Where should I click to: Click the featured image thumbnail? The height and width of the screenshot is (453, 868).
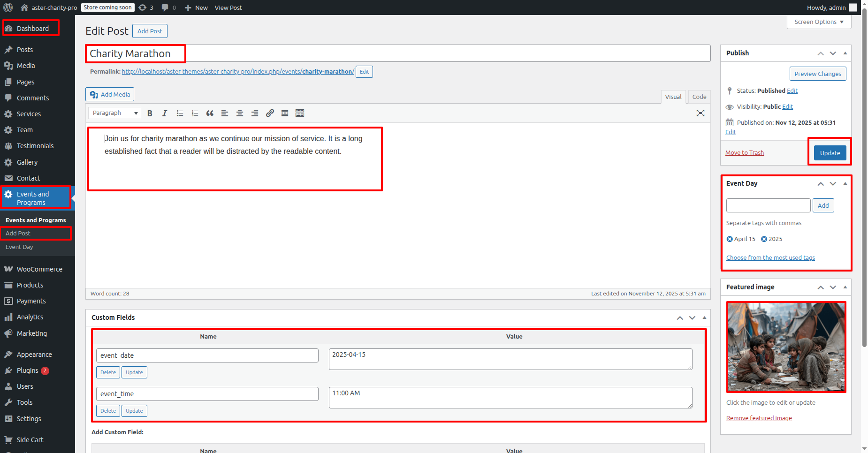pyautogui.click(x=786, y=347)
